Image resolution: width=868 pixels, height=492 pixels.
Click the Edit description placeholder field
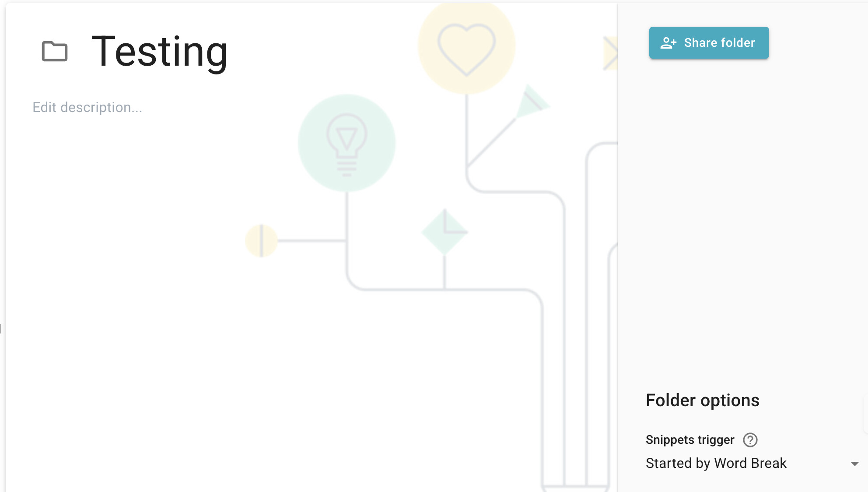pyautogui.click(x=87, y=107)
